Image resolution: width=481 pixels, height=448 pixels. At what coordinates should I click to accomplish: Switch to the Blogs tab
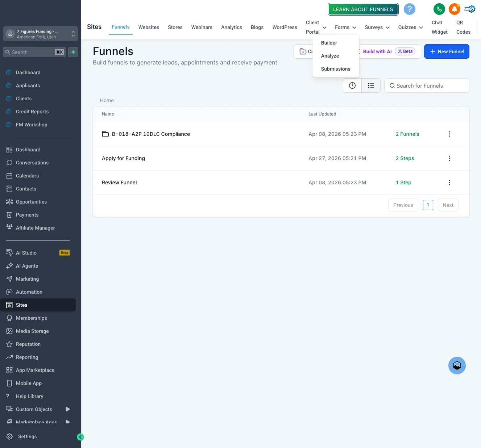click(x=257, y=27)
